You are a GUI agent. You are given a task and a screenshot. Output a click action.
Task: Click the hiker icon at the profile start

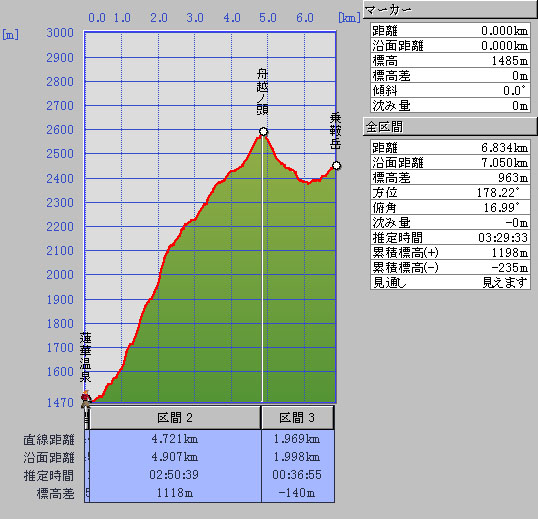pos(86,399)
